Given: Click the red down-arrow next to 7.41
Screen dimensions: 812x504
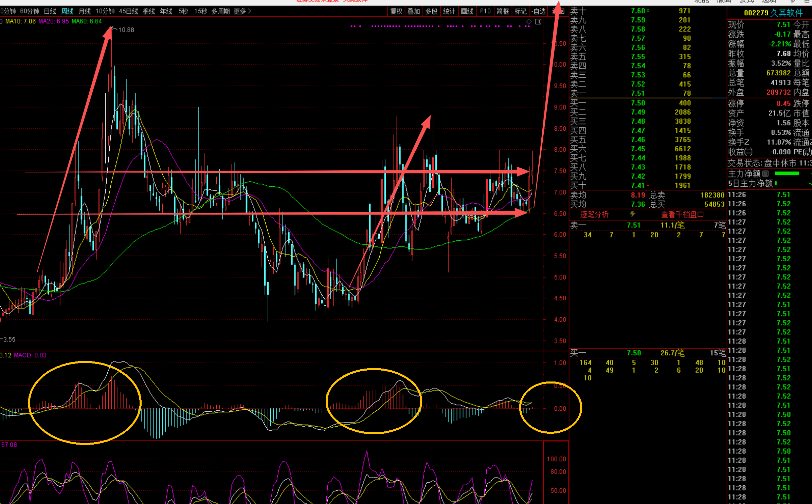Looking at the screenshot, I should click(648, 186).
